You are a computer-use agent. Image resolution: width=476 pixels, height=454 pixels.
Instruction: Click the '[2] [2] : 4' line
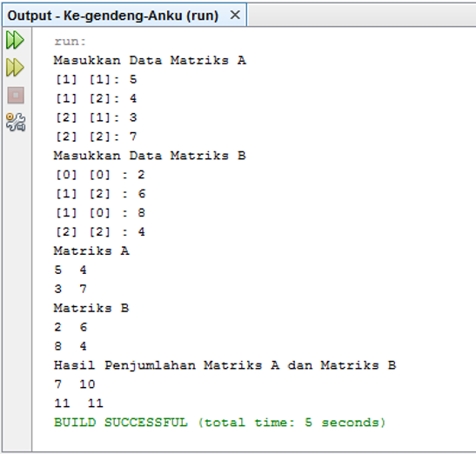[x=100, y=232]
